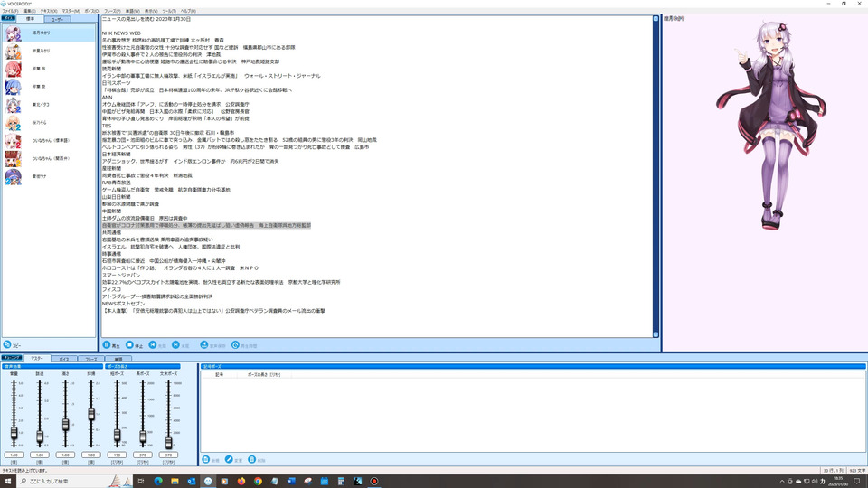The image size is (868, 488).
Task: Click the highlighted 自衛官がコロナ対策 headline line
Action: pos(206,226)
